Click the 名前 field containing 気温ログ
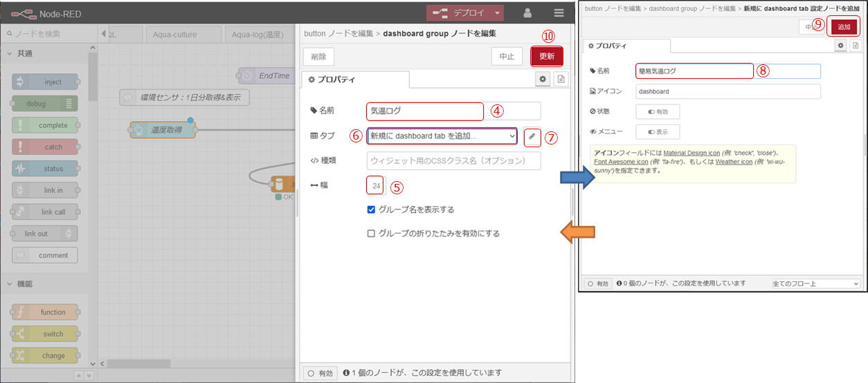868x383 pixels. 424,111
